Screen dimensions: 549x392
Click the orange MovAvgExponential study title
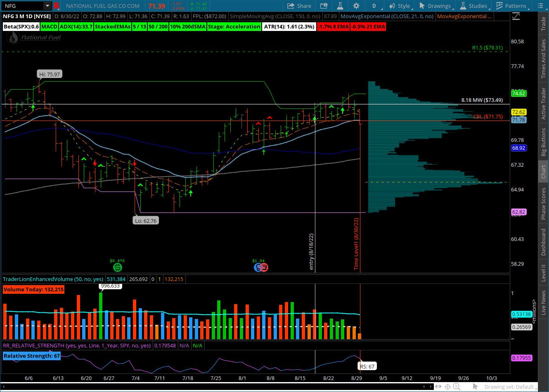[x=464, y=16]
